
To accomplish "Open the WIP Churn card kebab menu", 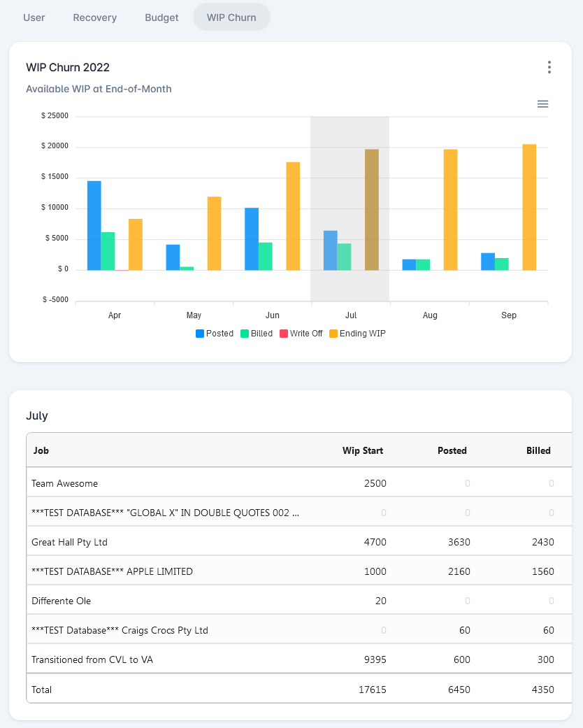I will [x=549, y=67].
